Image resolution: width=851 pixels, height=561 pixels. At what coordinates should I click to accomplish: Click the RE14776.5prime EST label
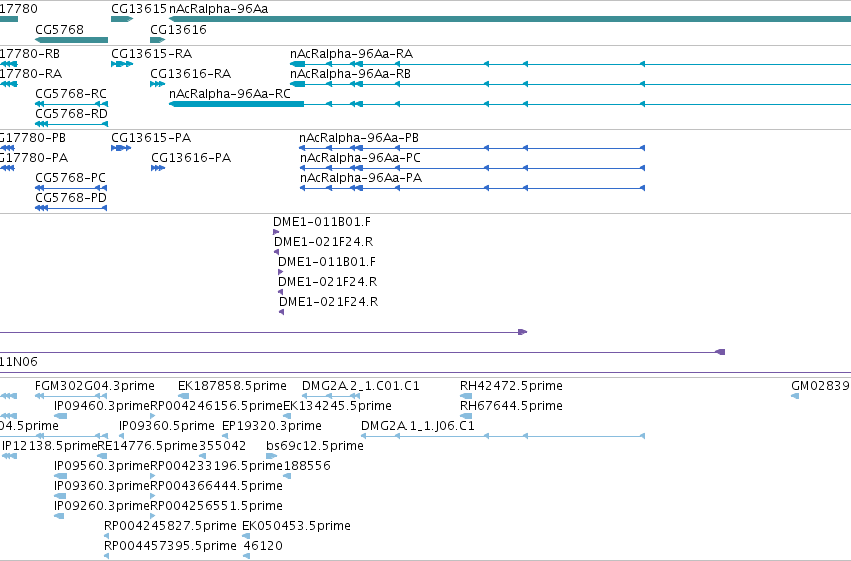148,446
